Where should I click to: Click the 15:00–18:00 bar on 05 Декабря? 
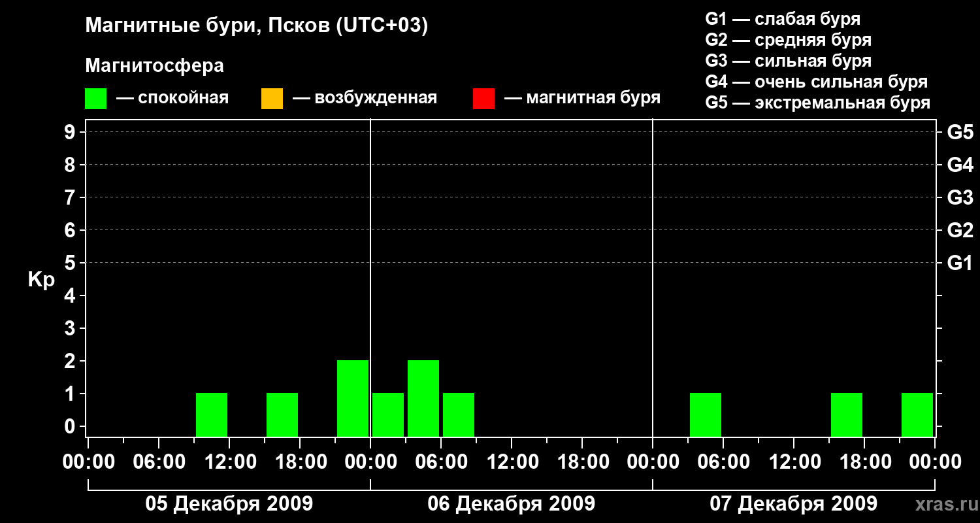pyautogui.click(x=282, y=414)
